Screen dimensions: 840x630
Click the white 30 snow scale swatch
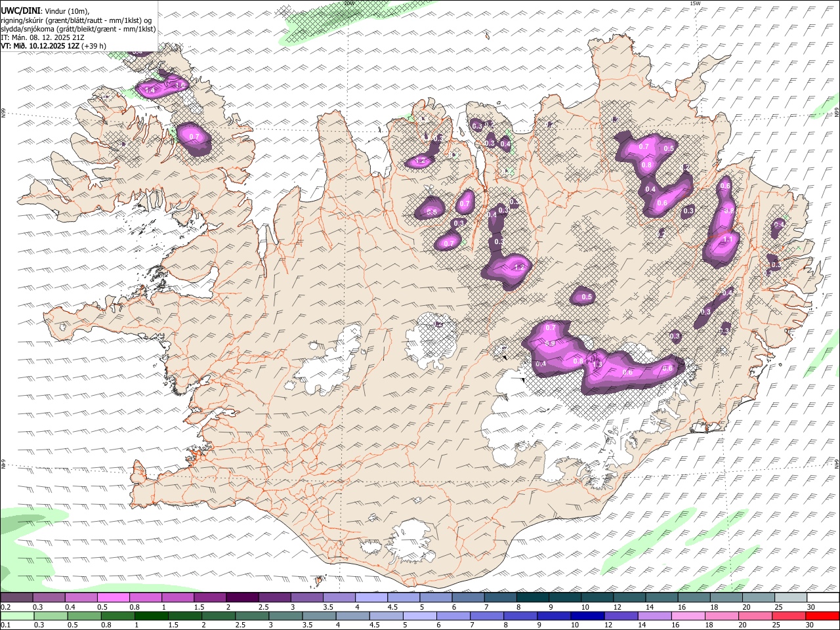click(x=822, y=598)
